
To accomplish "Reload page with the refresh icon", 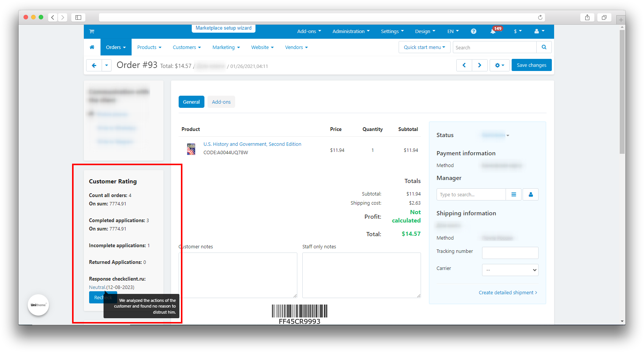I will pyautogui.click(x=540, y=17).
